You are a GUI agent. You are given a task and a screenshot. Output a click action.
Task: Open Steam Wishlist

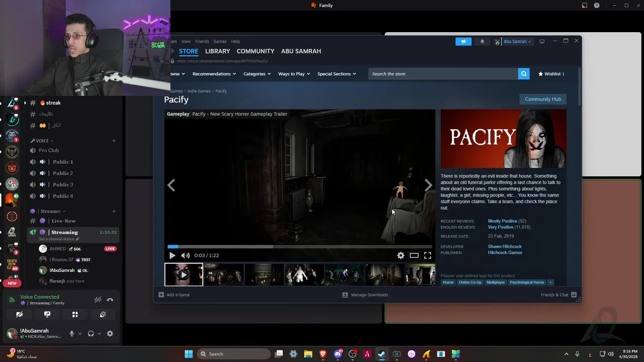point(551,74)
